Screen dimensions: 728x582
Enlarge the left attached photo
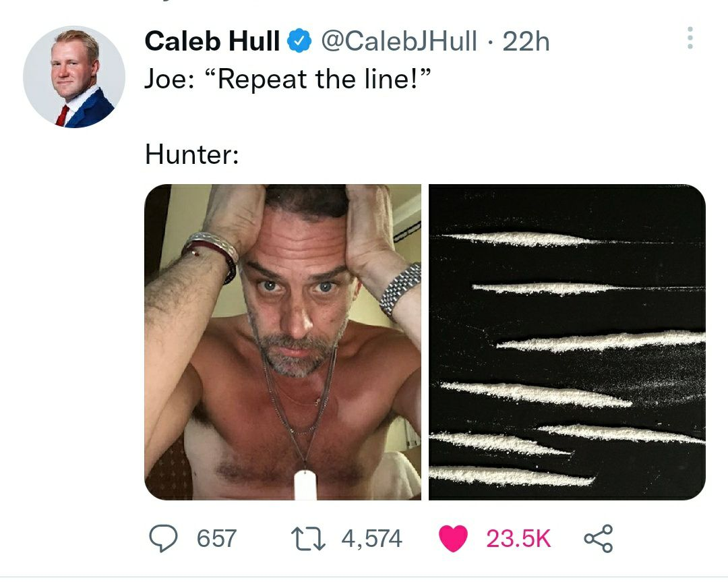click(282, 342)
